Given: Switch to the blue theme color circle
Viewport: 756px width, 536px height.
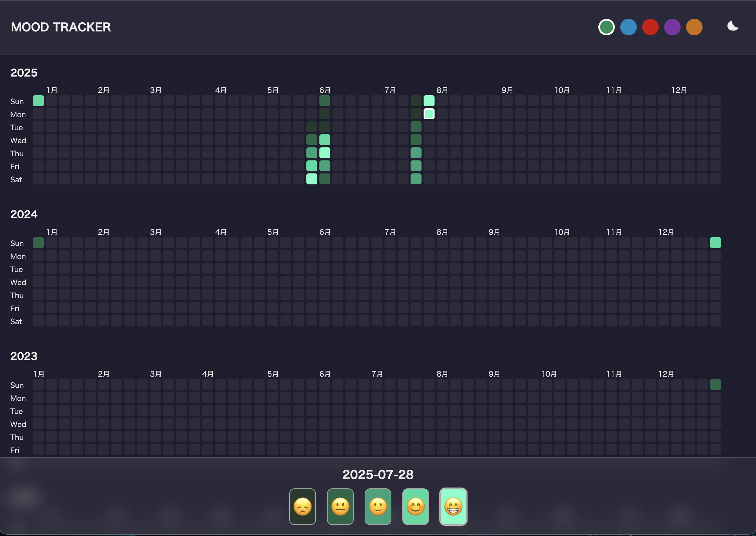Looking at the screenshot, I should click(629, 27).
